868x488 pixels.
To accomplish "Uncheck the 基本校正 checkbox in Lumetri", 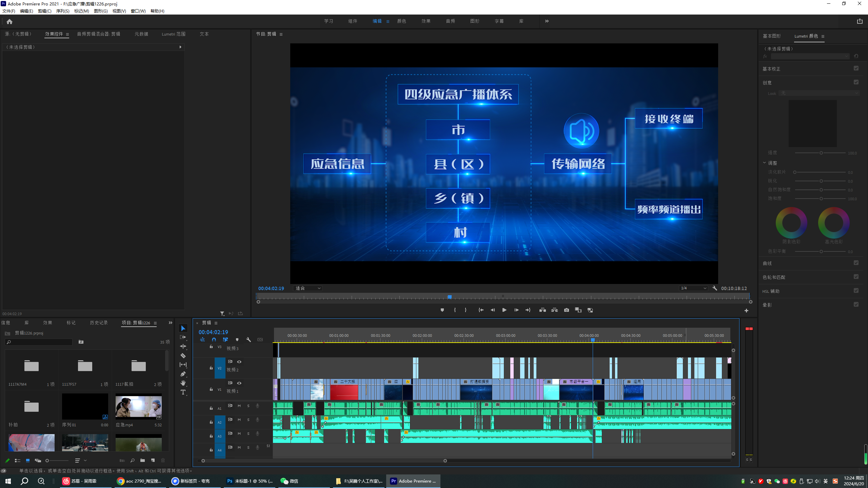I will coord(856,68).
